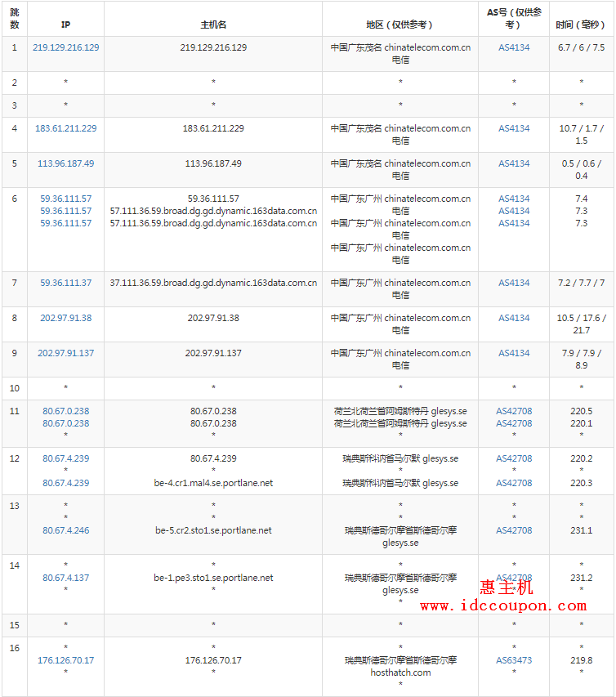Click the www.idccoupon.com watermark text
Image resolution: width=616 pixels, height=697 pixels.
(503, 606)
